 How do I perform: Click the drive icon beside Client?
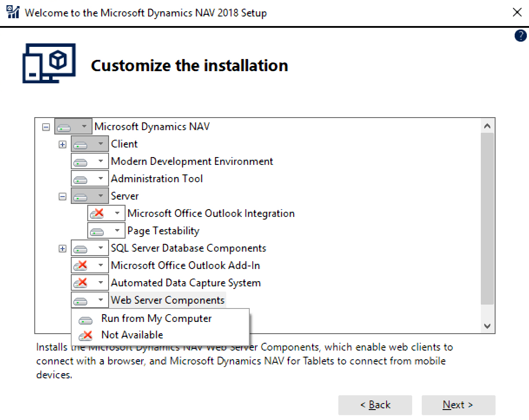tap(81, 144)
